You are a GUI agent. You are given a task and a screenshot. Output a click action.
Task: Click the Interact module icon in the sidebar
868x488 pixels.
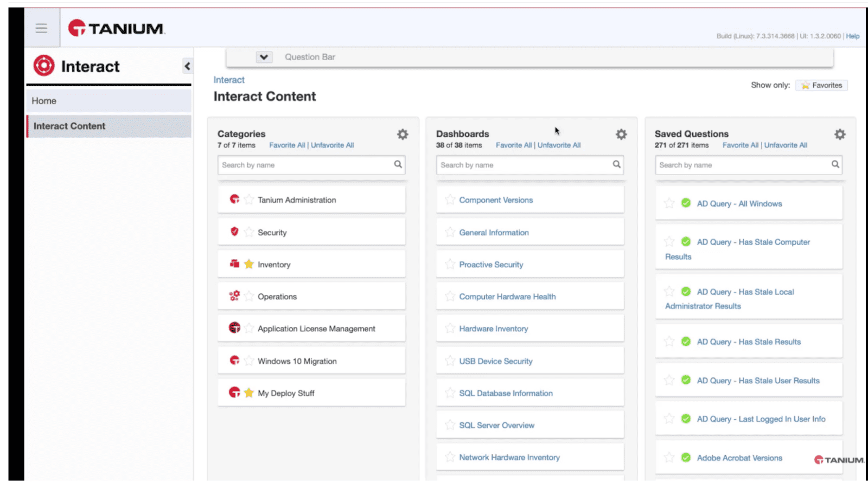(44, 66)
